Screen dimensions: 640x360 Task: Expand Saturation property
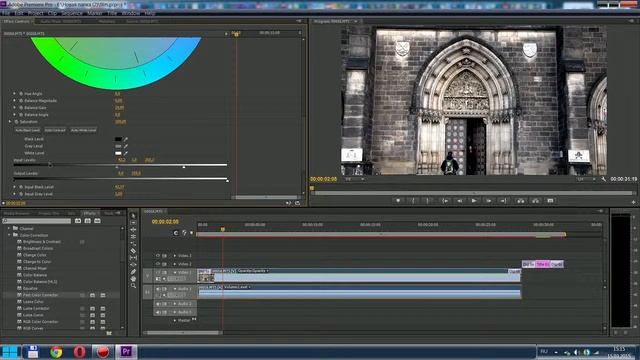pos(10,122)
